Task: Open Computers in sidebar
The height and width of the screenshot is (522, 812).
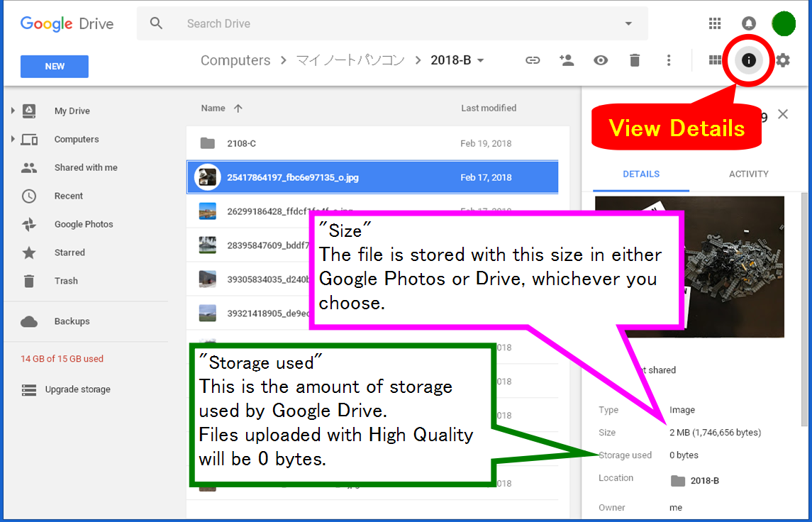Action: (77, 139)
